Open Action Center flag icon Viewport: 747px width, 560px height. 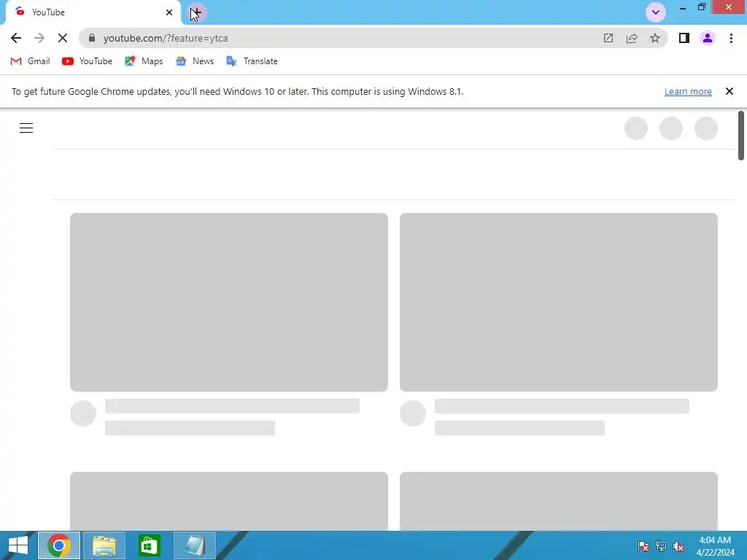[643, 546]
